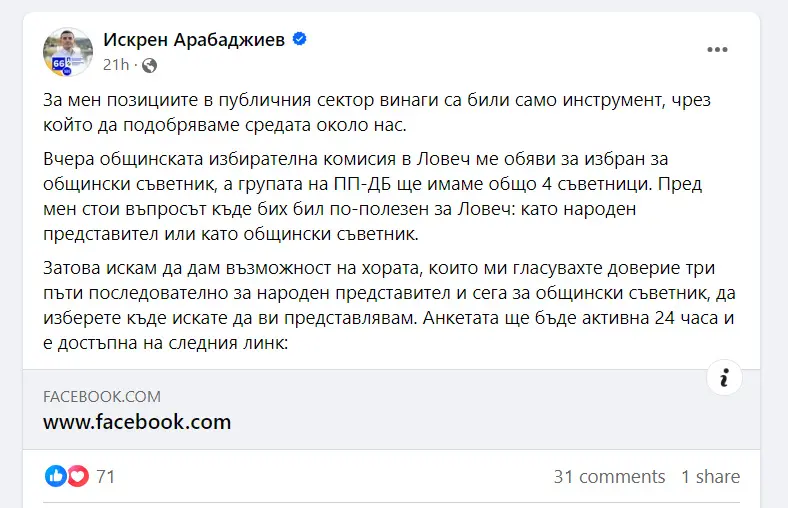Click the public audience globe icon
Screen dimensions: 788x508
point(150,66)
